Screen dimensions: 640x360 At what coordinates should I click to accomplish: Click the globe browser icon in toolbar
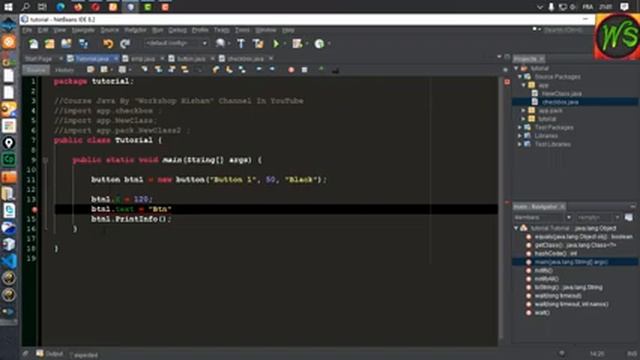[220, 43]
